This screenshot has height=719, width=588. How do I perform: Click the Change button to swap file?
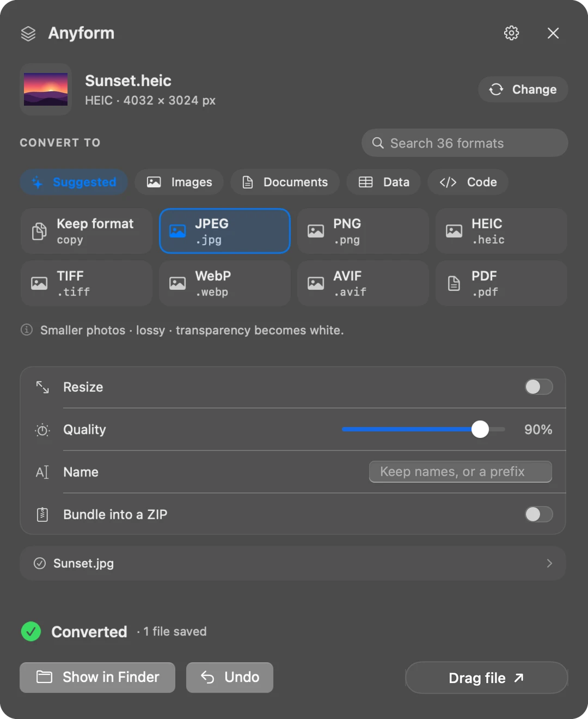[523, 89]
